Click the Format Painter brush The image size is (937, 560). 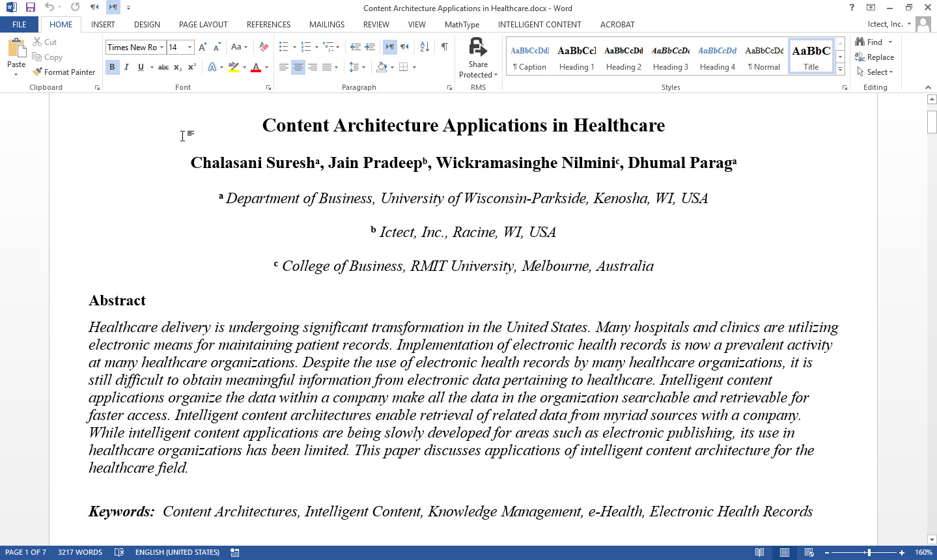pyautogui.click(x=64, y=72)
